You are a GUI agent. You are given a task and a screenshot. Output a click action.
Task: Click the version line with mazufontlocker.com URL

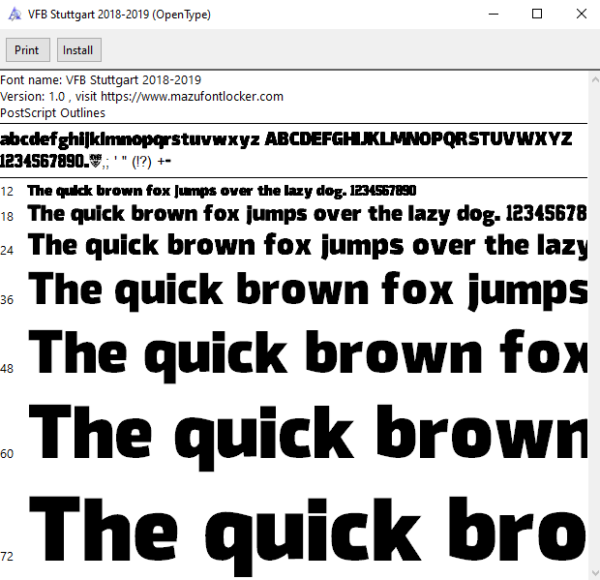(142, 96)
